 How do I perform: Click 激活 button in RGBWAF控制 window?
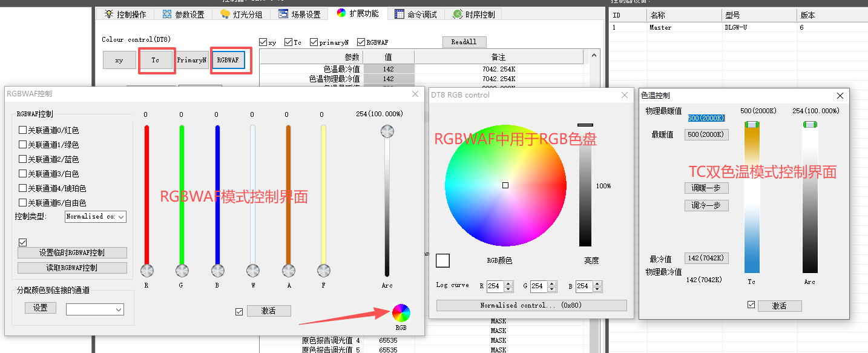[269, 311]
